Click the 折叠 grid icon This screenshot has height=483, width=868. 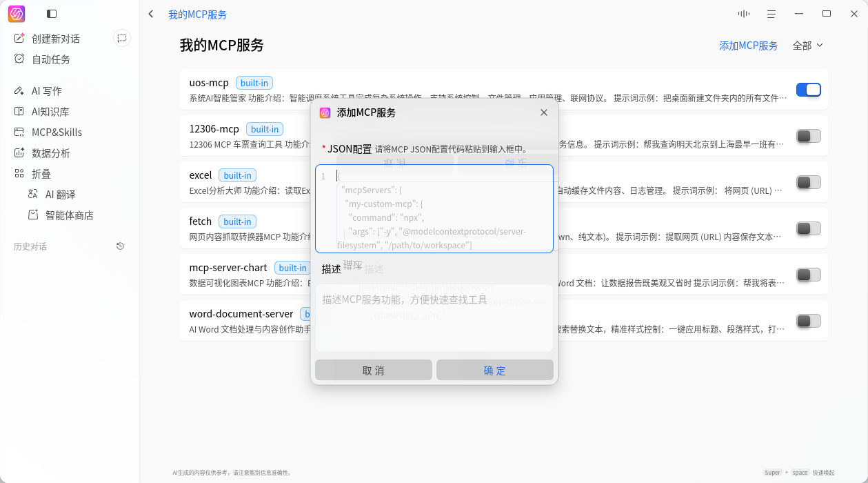[x=19, y=174]
